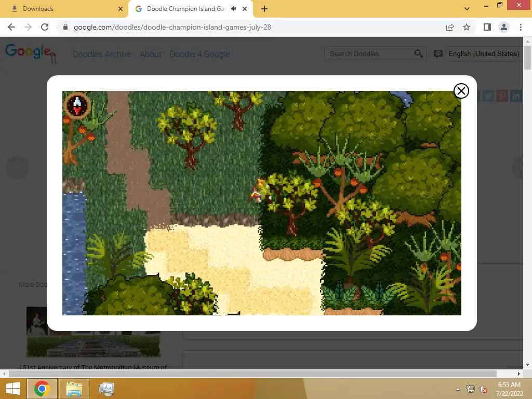Share on LinkedIn icon
Image resolution: width=532 pixels, height=399 pixels.
coord(516,96)
